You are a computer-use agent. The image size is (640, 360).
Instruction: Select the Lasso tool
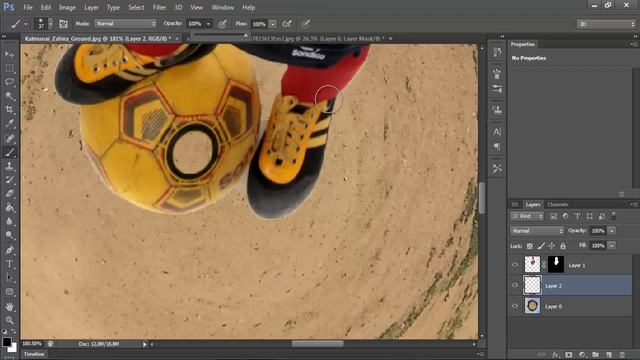9,82
